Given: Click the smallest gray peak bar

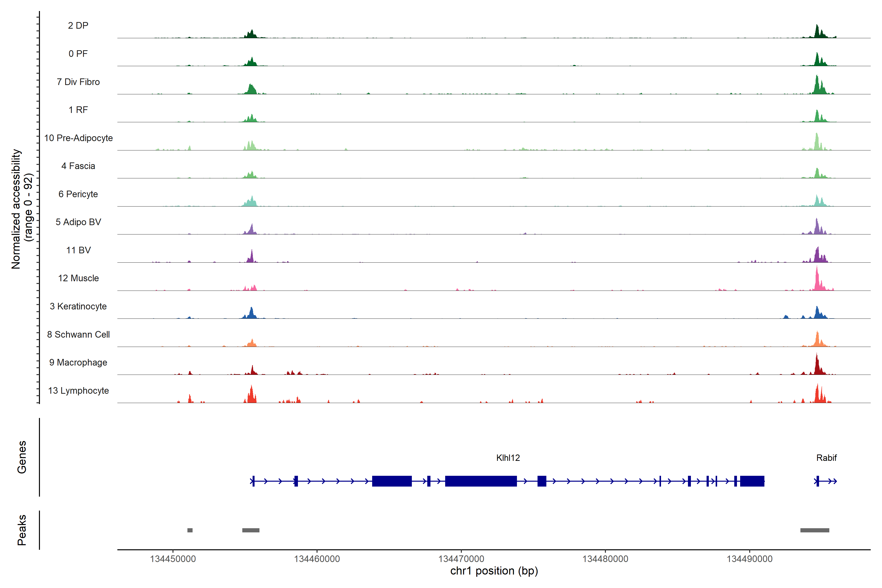Looking at the screenshot, I should pos(190,530).
